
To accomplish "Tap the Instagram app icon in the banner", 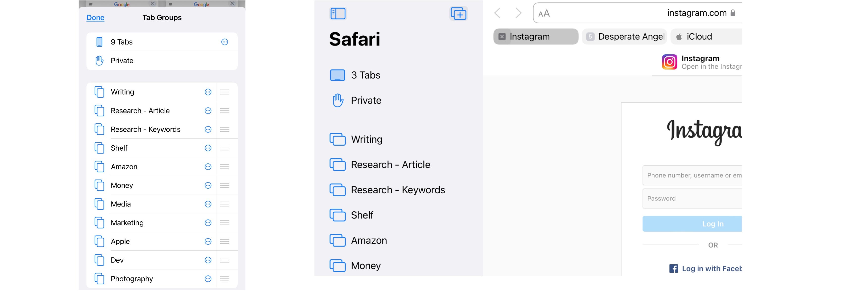I will point(670,62).
